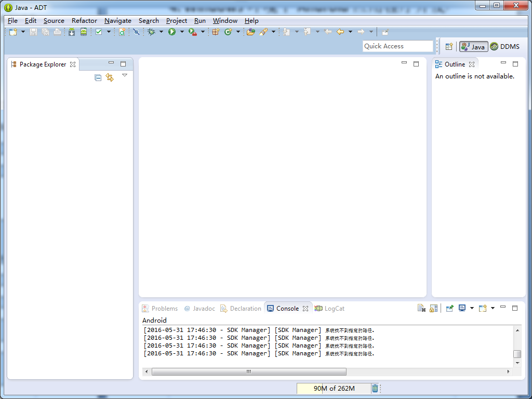This screenshot has height=399, width=532.
Task: Select the Package Explorer tab
Action: tap(43, 64)
